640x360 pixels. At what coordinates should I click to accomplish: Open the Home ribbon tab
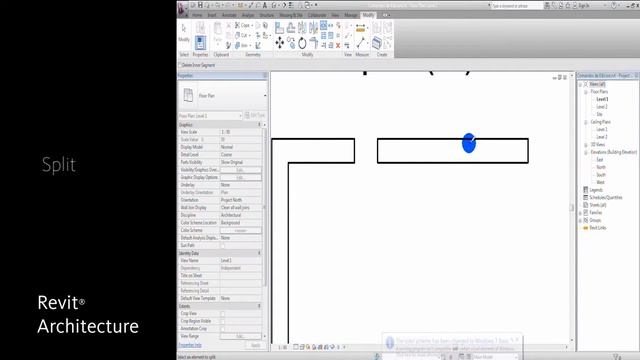[x=197, y=15]
